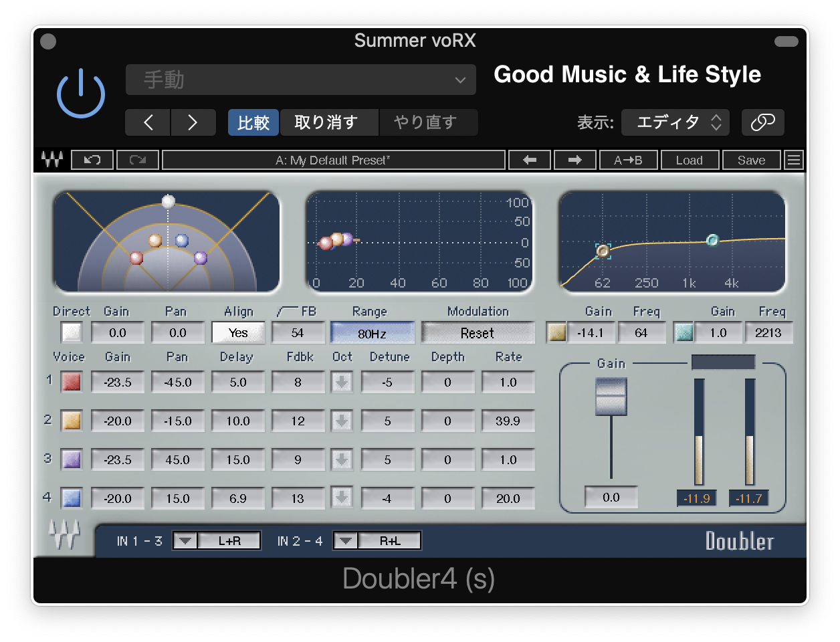Click the Gain slider in the output section

pos(611,397)
